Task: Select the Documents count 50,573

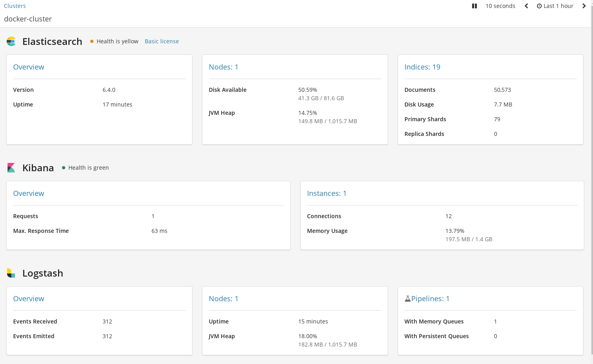Action: 502,90
